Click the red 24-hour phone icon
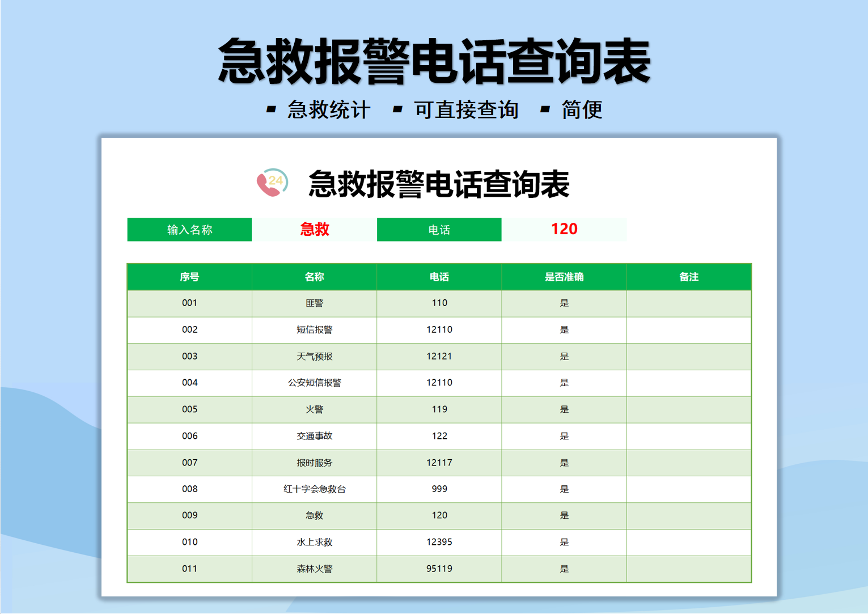This screenshot has width=868, height=614. pos(271,183)
